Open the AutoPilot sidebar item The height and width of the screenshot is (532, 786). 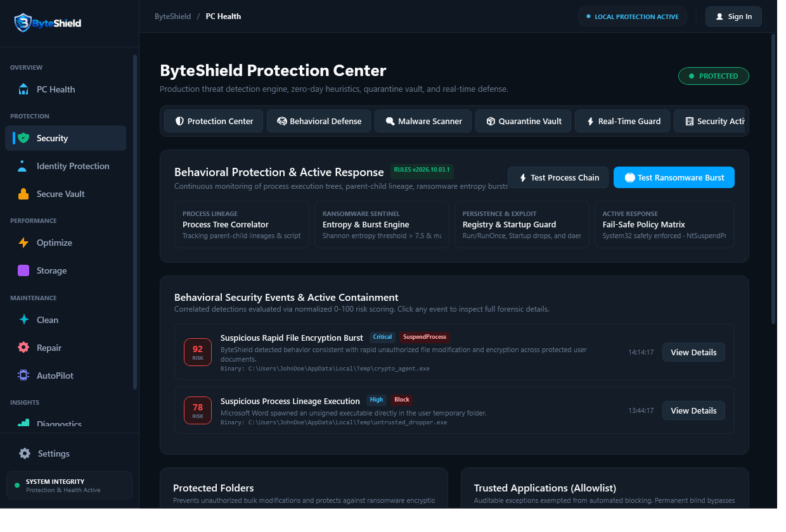tap(65, 376)
